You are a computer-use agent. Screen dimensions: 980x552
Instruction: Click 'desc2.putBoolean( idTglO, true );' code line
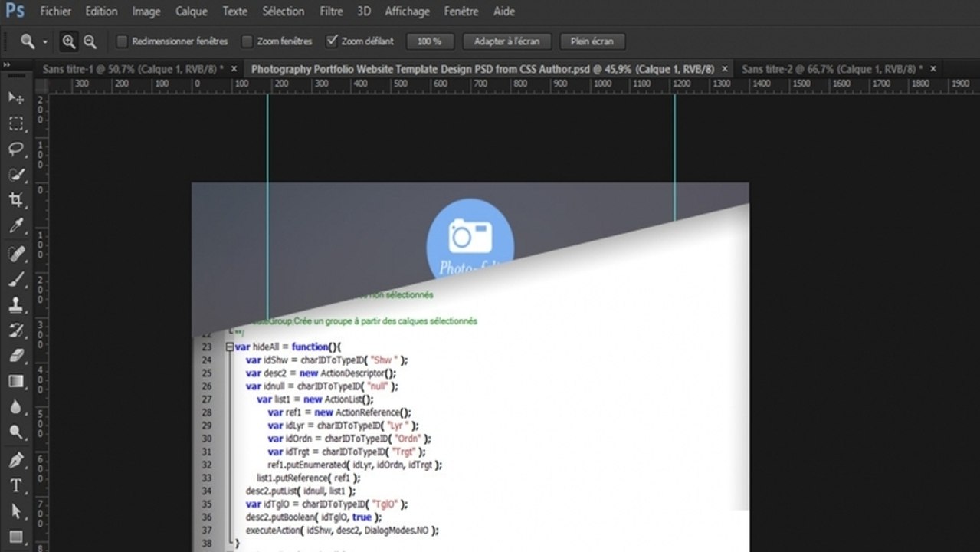(313, 517)
